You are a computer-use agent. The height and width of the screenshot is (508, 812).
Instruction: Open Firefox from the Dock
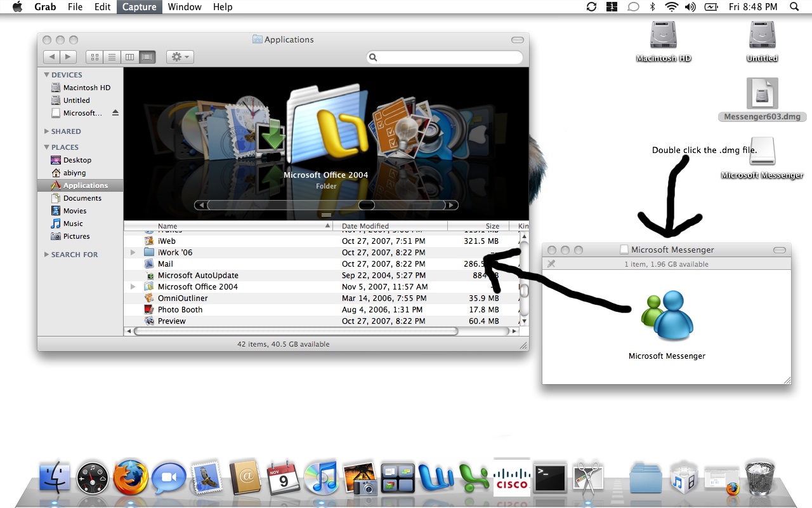131,478
